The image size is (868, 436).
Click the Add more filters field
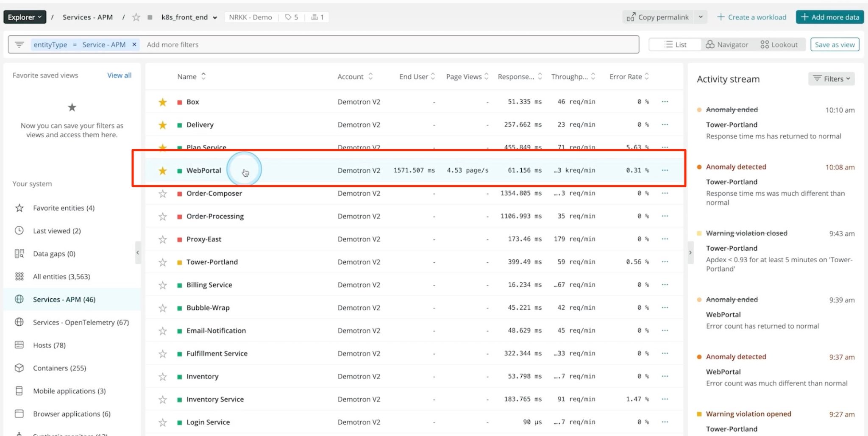pos(172,44)
